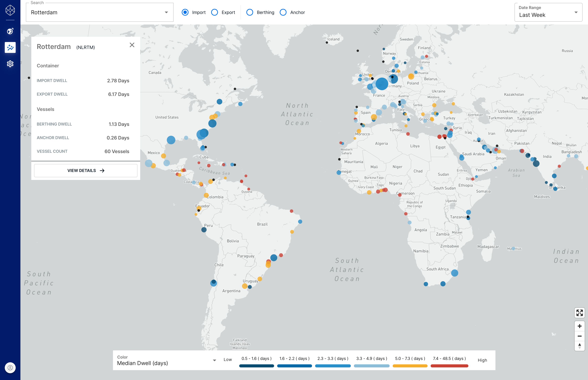Image resolution: width=588 pixels, height=380 pixels.
Task: Zoom in with the plus map control
Action: (579, 326)
